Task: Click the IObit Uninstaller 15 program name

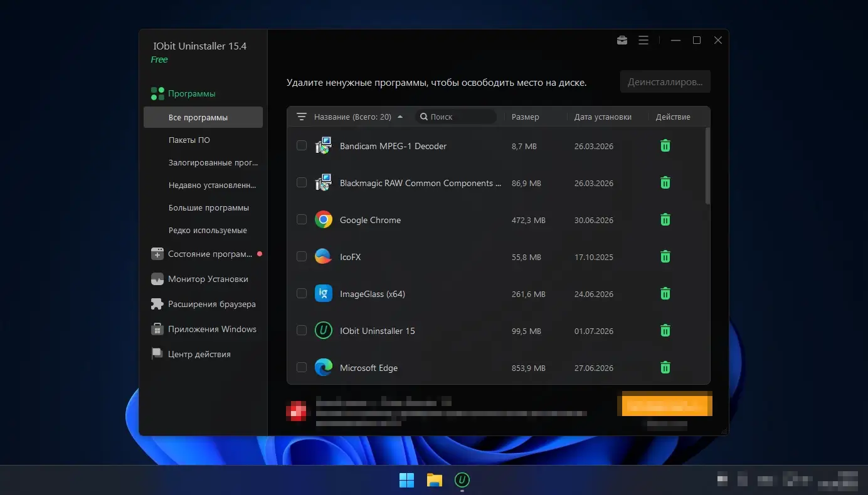Action: (378, 331)
